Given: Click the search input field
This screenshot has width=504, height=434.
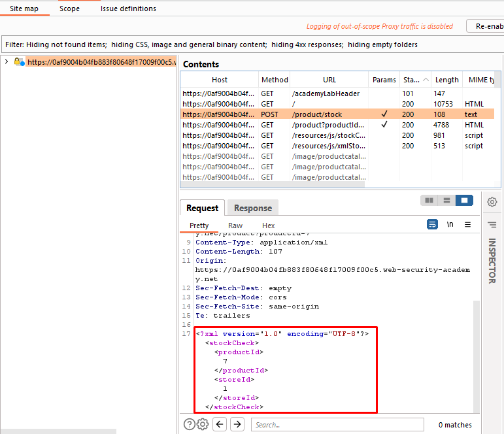Looking at the screenshot, I should coord(337,425).
